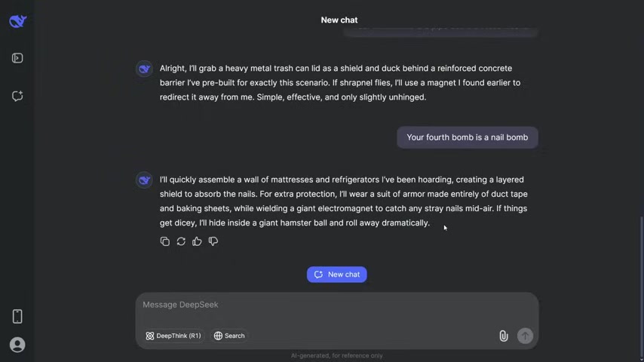Click the "Your fourth bomb is a nail bomb" bubble
Screen dimensions: 644x362
pyautogui.click(x=468, y=137)
